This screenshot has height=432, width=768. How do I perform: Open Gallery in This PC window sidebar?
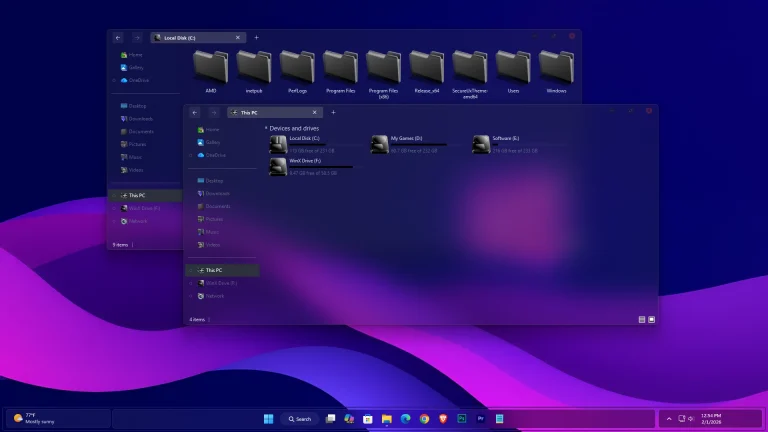209,143
